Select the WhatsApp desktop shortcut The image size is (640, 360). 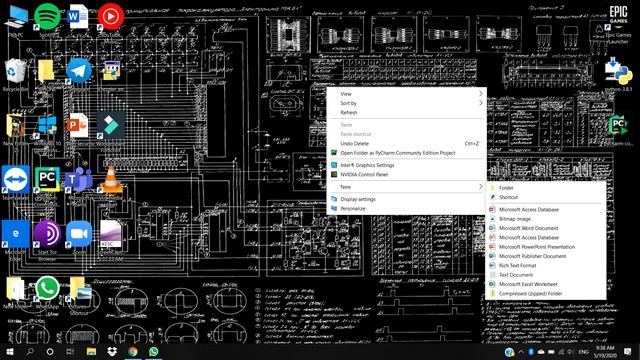pyautogui.click(x=47, y=288)
